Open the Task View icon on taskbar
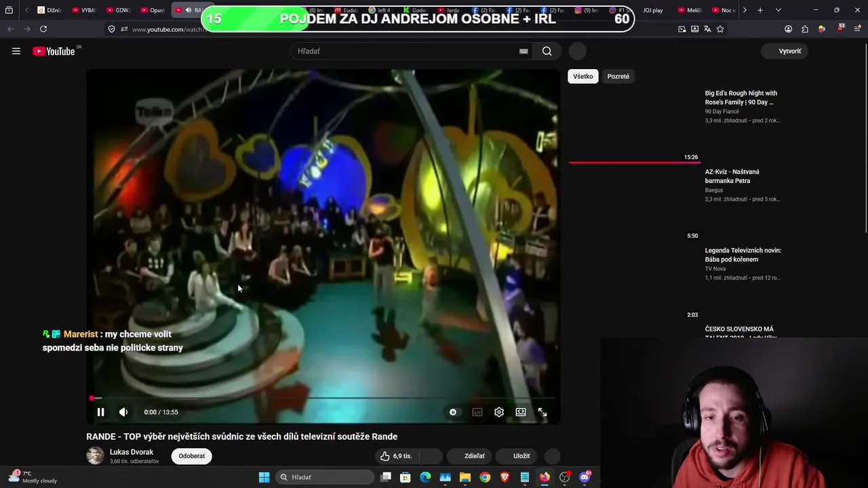The height and width of the screenshot is (488, 868). click(386, 477)
